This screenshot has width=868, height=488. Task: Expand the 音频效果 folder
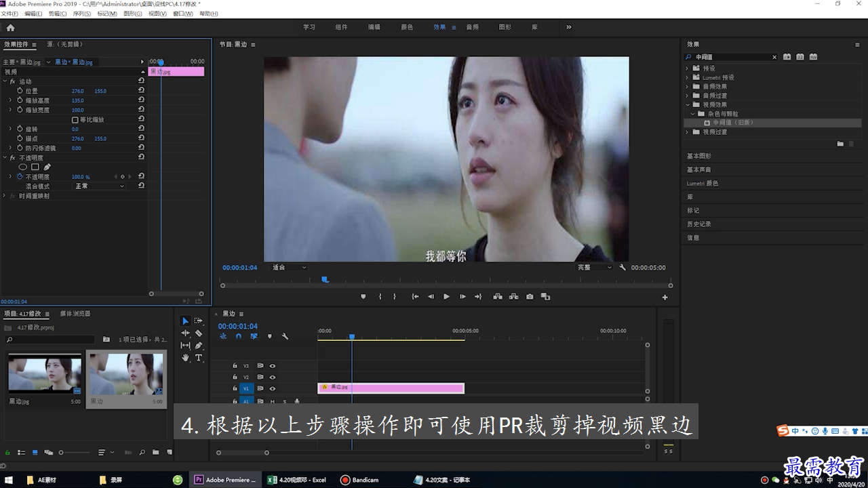pos(687,87)
